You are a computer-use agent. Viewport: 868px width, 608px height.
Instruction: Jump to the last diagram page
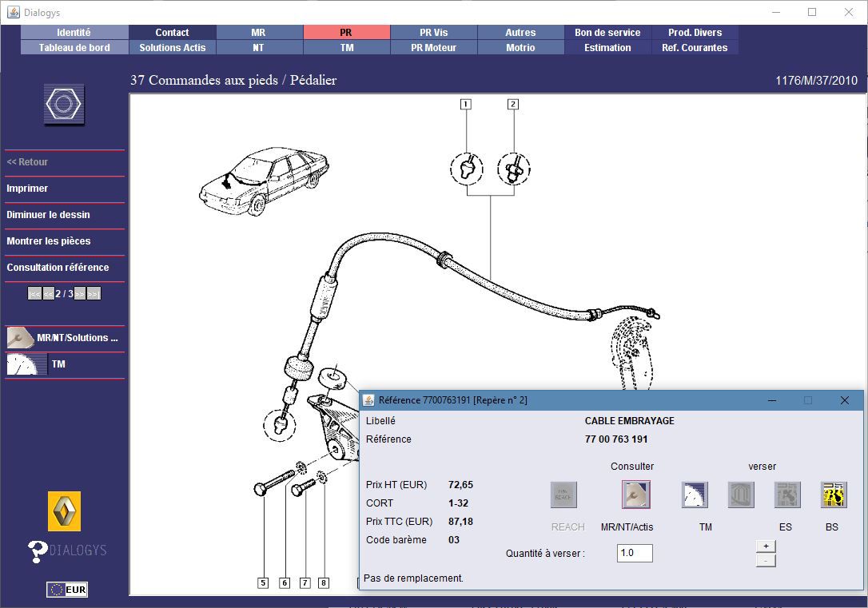tap(94, 294)
